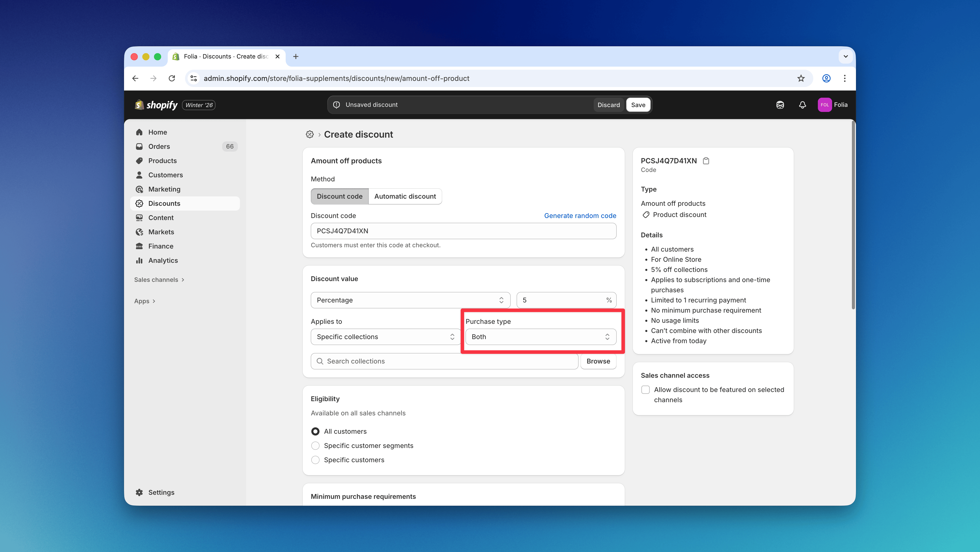Open the notifications bell
The height and width of the screenshot is (552, 980).
[x=802, y=105]
